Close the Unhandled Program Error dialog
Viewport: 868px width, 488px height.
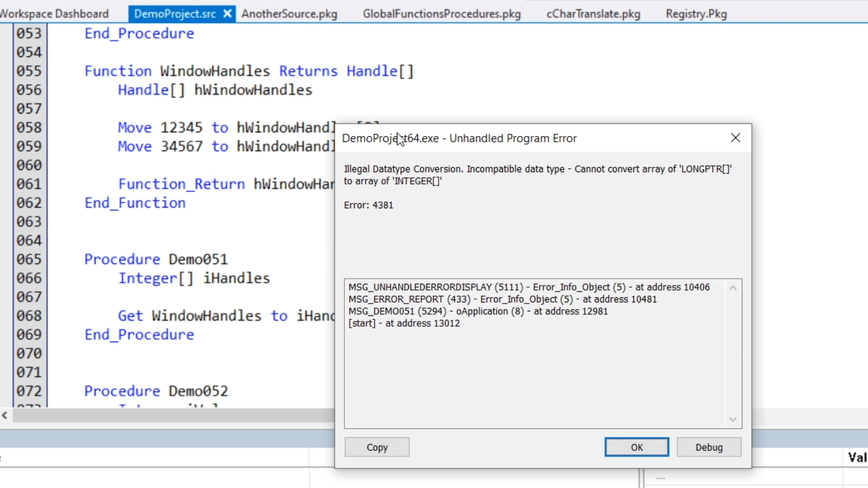736,138
